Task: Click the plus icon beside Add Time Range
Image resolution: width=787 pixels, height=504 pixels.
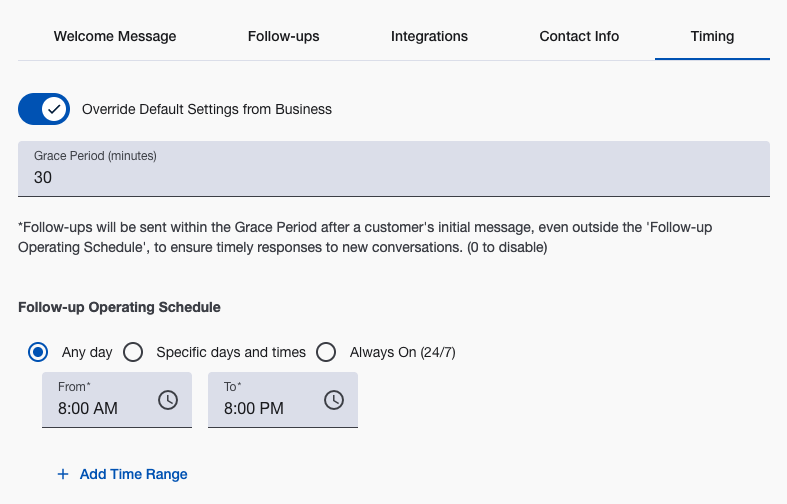Action: (63, 474)
